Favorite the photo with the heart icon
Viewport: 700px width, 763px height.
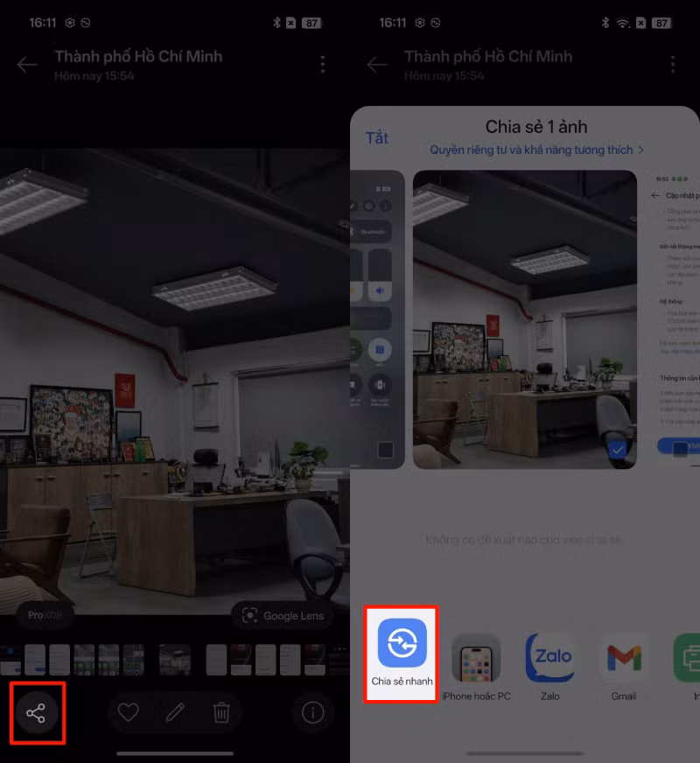pos(129,713)
